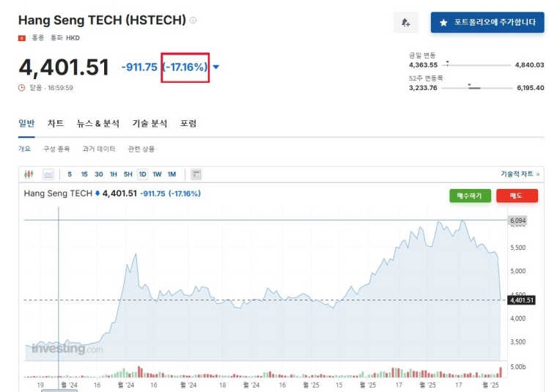Open the 포럼 tab

pos(188,123)
